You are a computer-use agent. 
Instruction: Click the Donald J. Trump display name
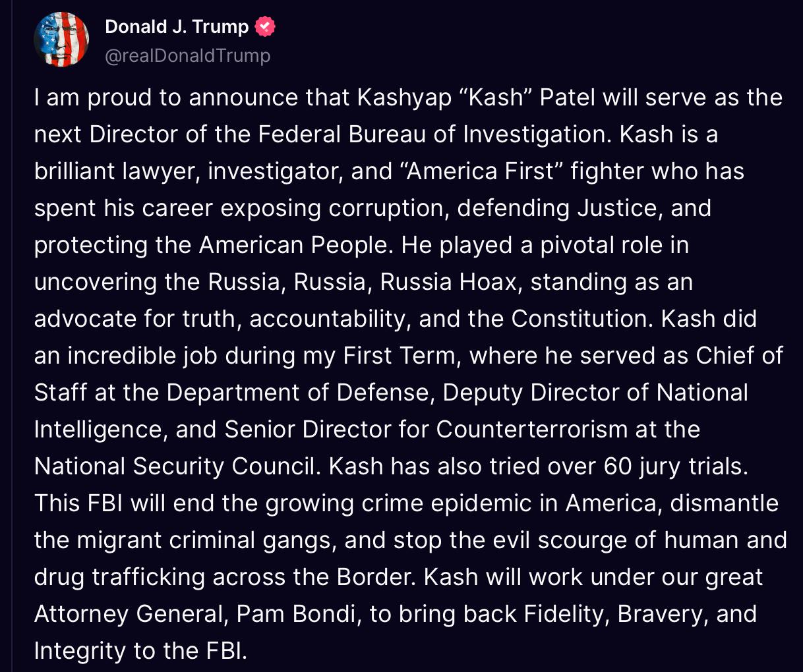[x=177, y=27]
